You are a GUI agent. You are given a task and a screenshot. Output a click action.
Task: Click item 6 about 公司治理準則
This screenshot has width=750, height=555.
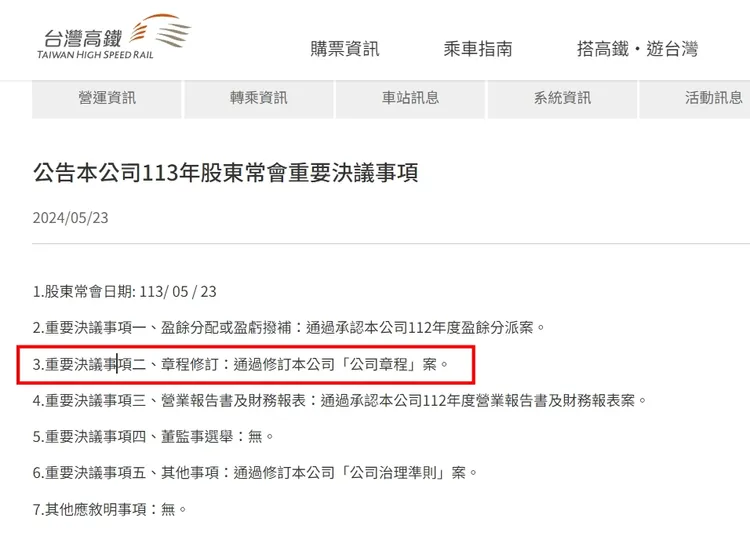pos(255,473)
